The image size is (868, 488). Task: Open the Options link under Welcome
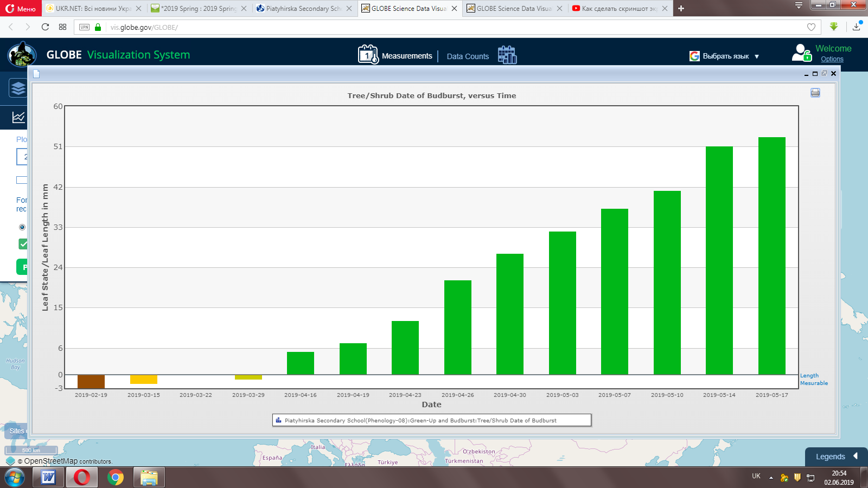[832, 59]
